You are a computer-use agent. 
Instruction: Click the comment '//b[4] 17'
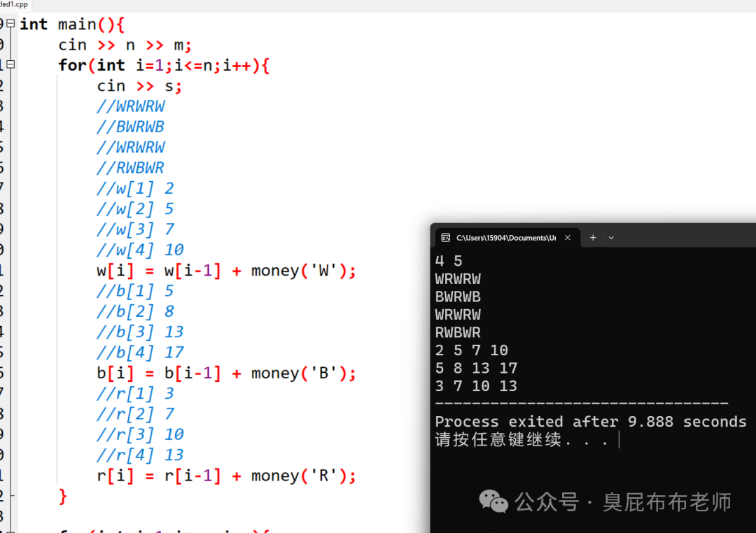click(140, 353)
